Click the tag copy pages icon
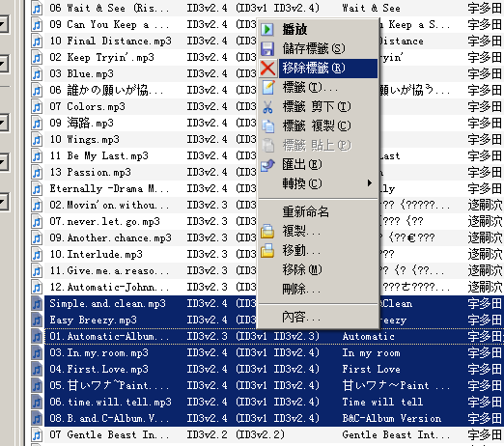 pyautogui.click(x=267, y=125)
